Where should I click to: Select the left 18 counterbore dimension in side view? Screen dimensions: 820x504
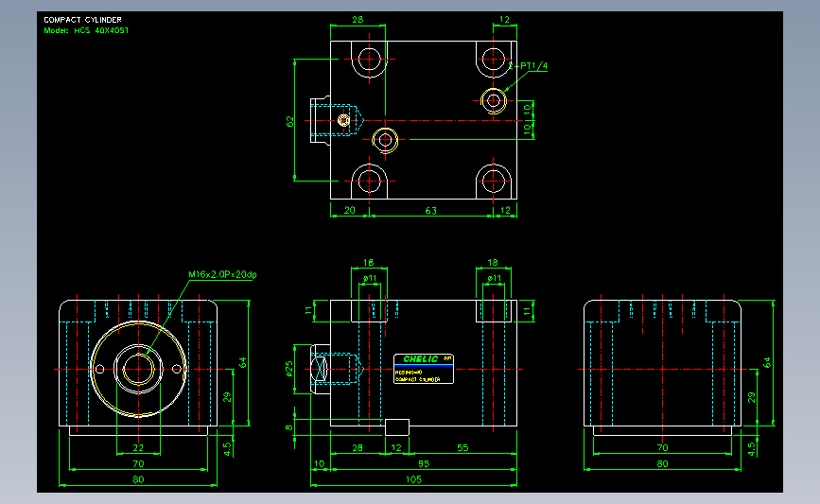coord(369,263)
